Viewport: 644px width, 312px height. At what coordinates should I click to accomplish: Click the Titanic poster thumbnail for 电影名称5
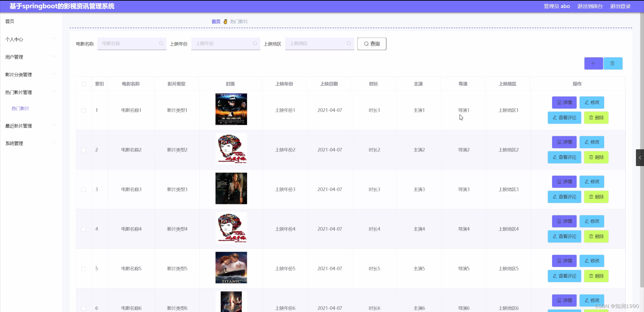click(231, 268)
